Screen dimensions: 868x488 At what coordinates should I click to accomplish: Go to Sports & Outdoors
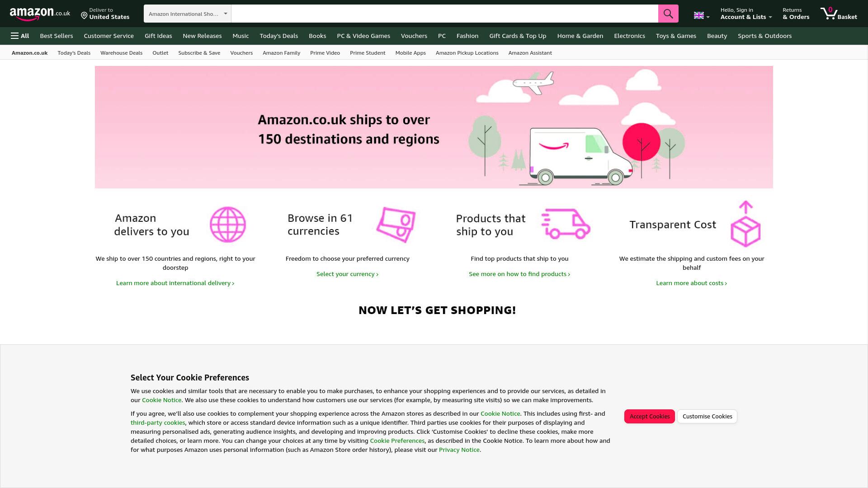click(764, 36)
